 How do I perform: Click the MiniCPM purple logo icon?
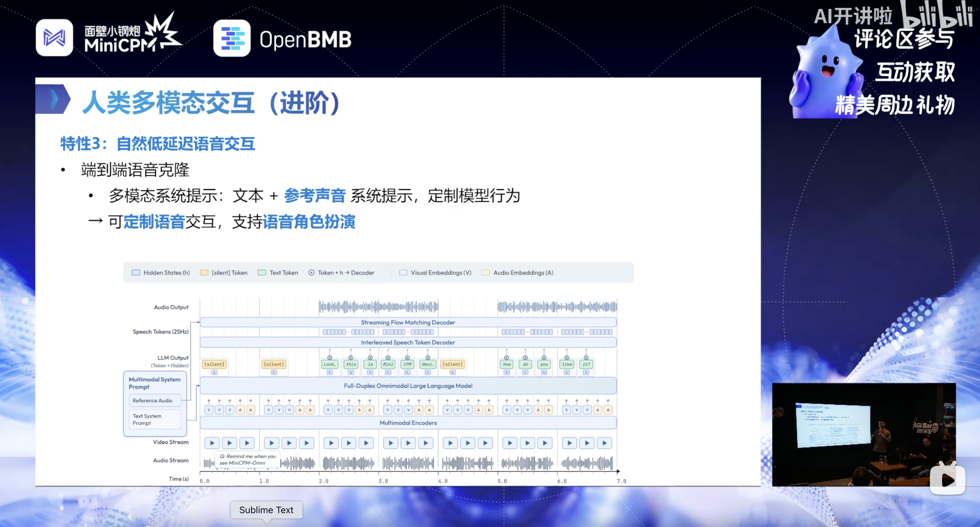pyautogui.click(x=54, y=38)
